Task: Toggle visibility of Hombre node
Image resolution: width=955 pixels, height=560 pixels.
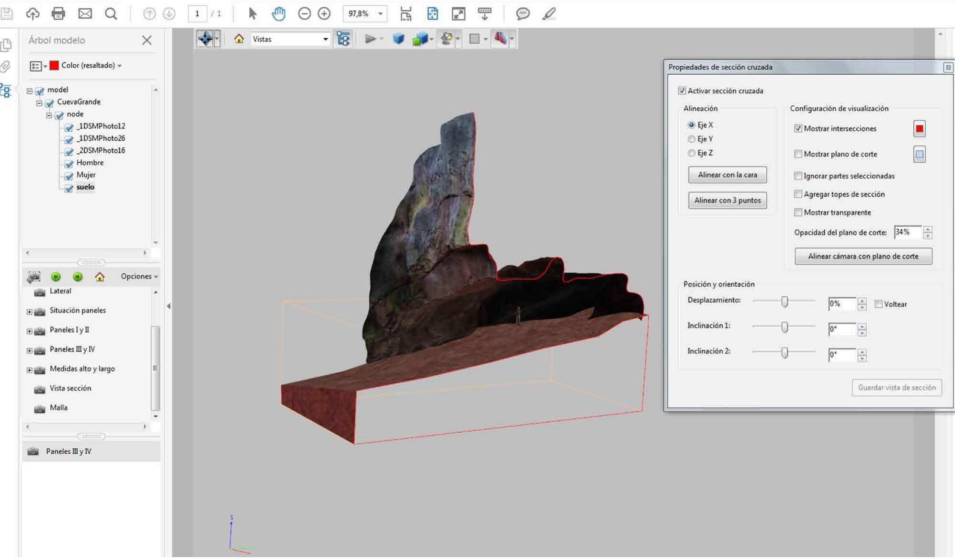Action: (x=69, y=163)
